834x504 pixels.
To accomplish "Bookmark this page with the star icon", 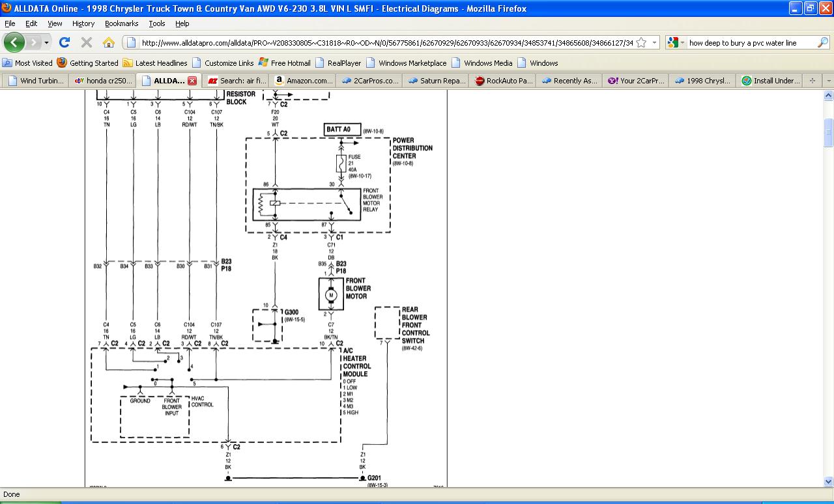I will point(641,42).
